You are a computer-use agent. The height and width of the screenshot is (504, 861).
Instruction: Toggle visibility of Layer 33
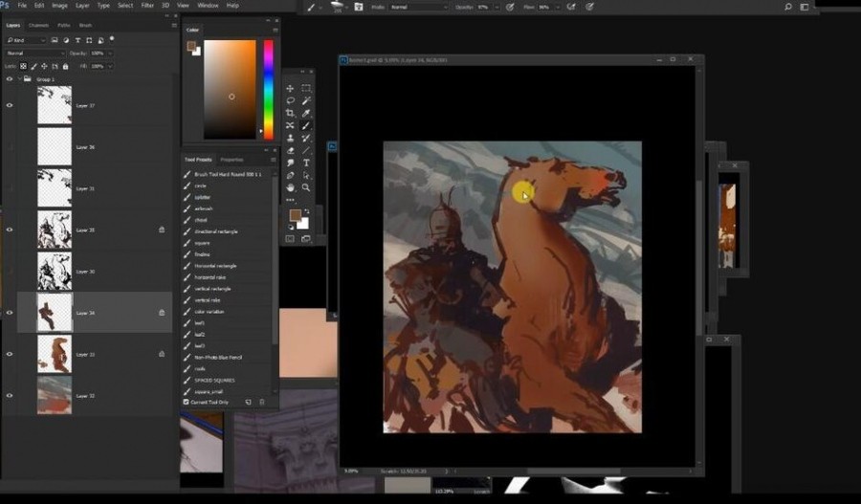pos(10,354)
